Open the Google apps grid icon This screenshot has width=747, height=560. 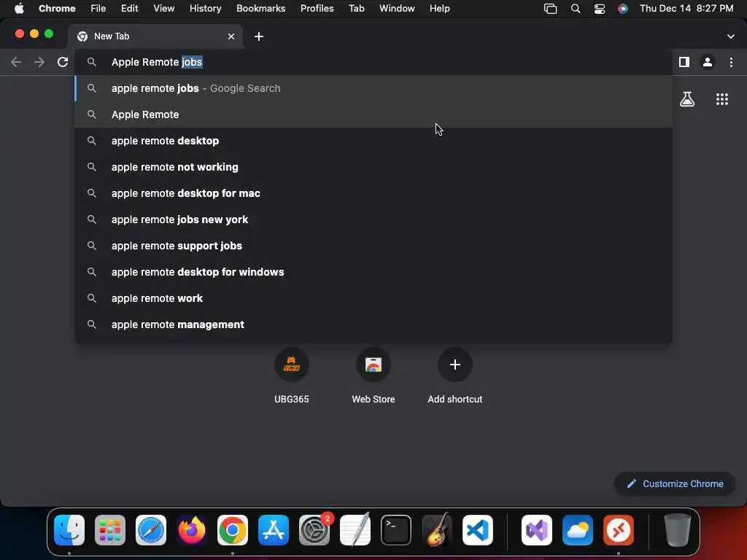click(x=721, y=99)
